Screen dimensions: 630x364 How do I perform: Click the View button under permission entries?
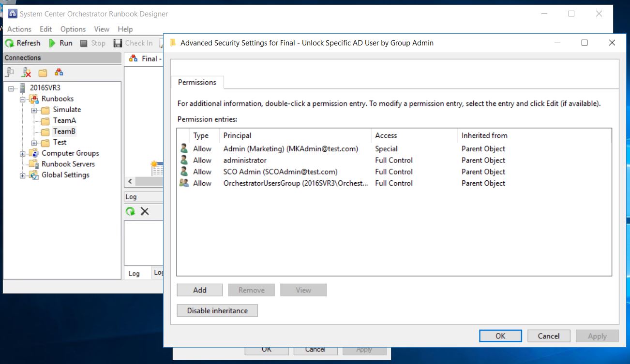click(303, 290)
